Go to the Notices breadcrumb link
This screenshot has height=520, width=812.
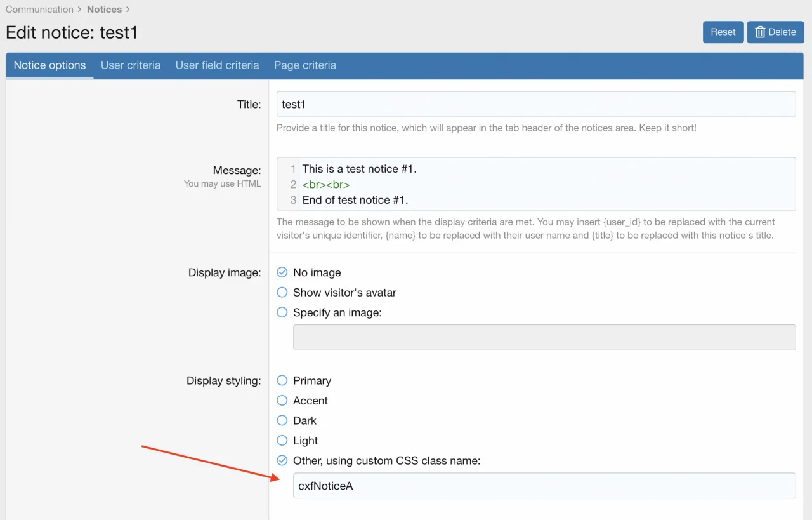click(104, 10)
